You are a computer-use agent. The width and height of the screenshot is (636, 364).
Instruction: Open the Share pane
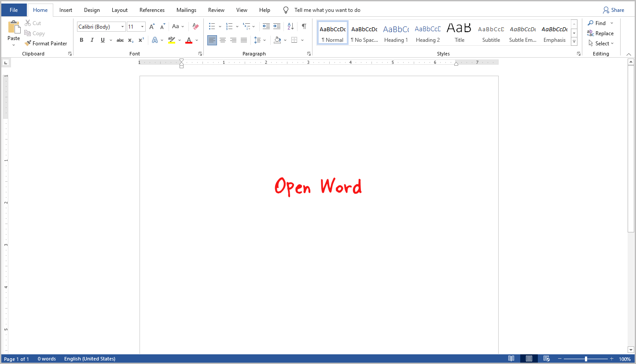[x=614, y=10]
